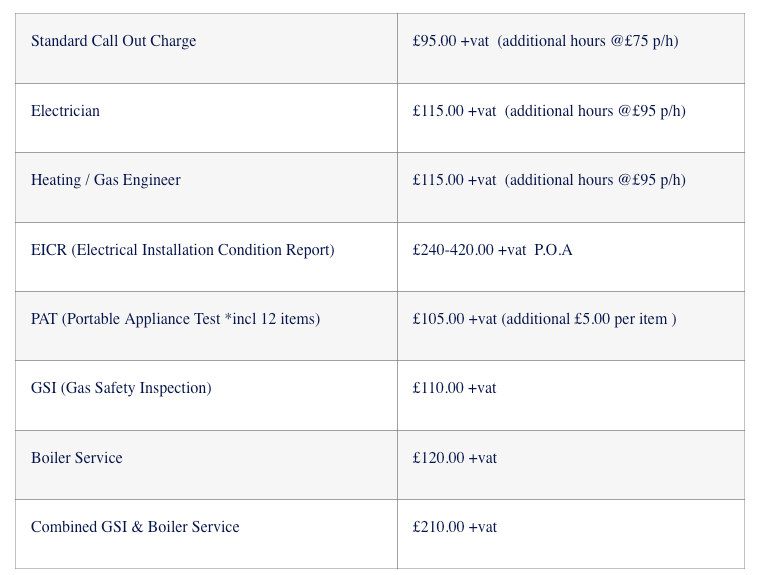Click the £240-420.00 +vat EICR price

(x=469, y=250)
